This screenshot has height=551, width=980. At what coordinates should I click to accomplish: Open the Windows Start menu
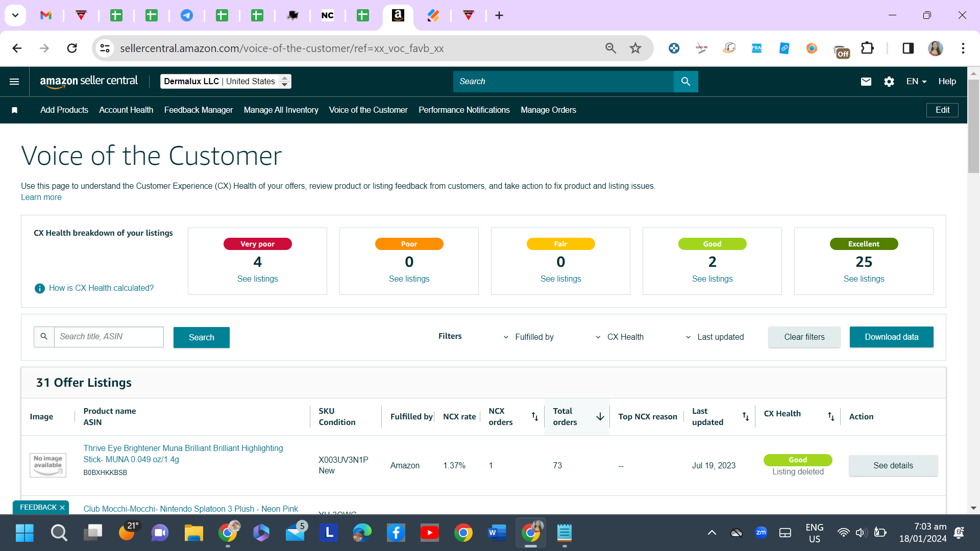point(24,533)
